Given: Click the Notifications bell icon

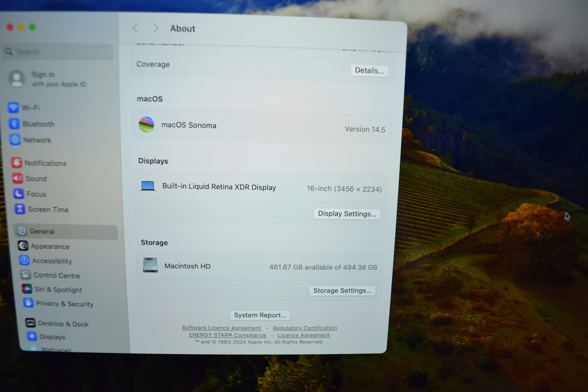Looking at the screenshot, I should 17,163.
